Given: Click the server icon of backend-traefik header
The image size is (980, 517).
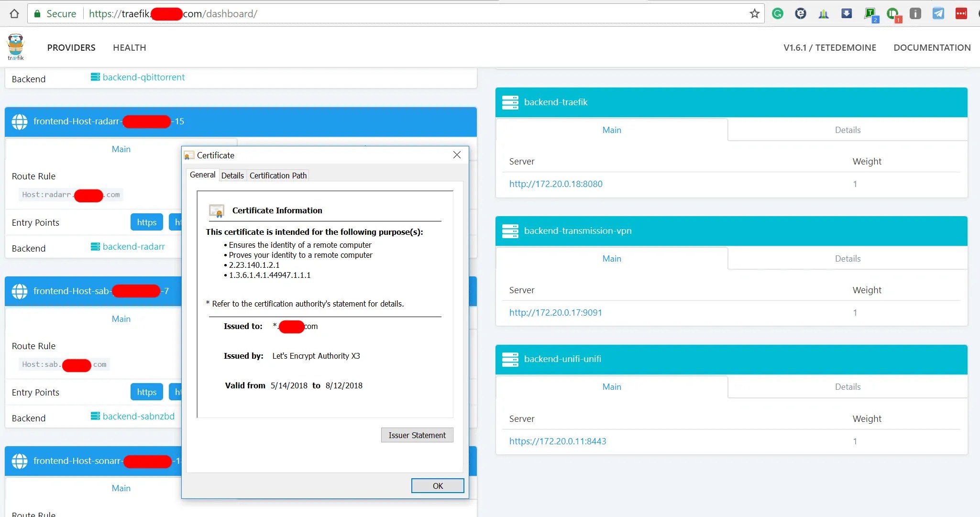Looking at the screenshot, I should [510, 102].
